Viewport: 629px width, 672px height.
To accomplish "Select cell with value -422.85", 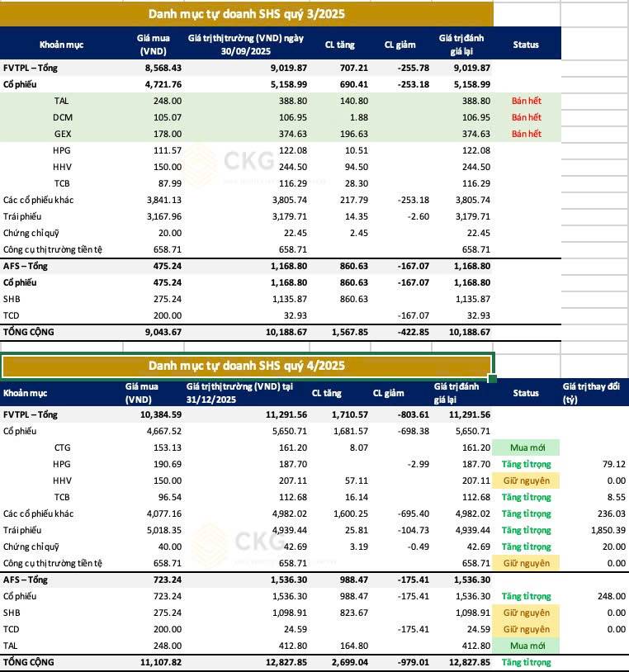I will coord(413,332).
